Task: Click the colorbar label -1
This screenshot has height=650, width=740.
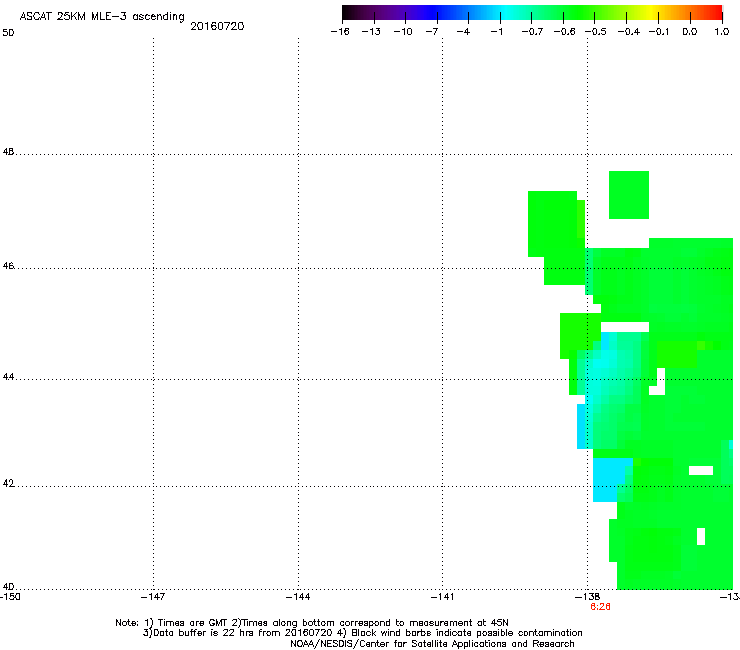Action: point(496,32)
